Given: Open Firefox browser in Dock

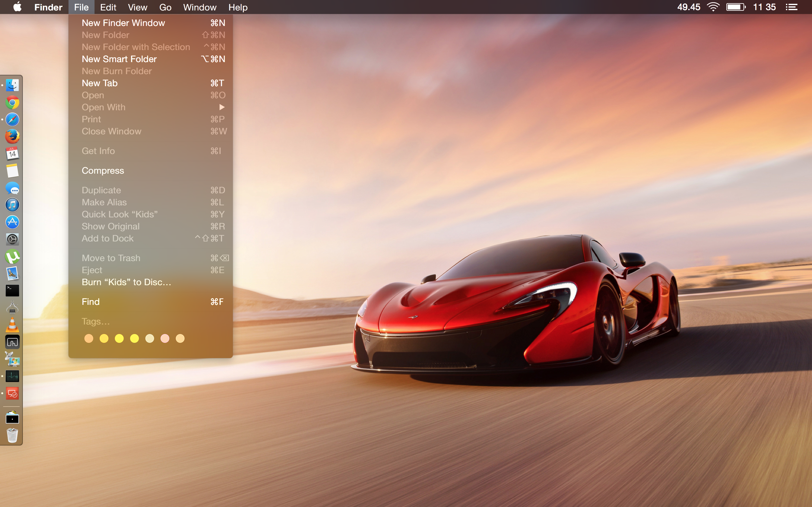Looking at the screenshot, I should 12,137.
